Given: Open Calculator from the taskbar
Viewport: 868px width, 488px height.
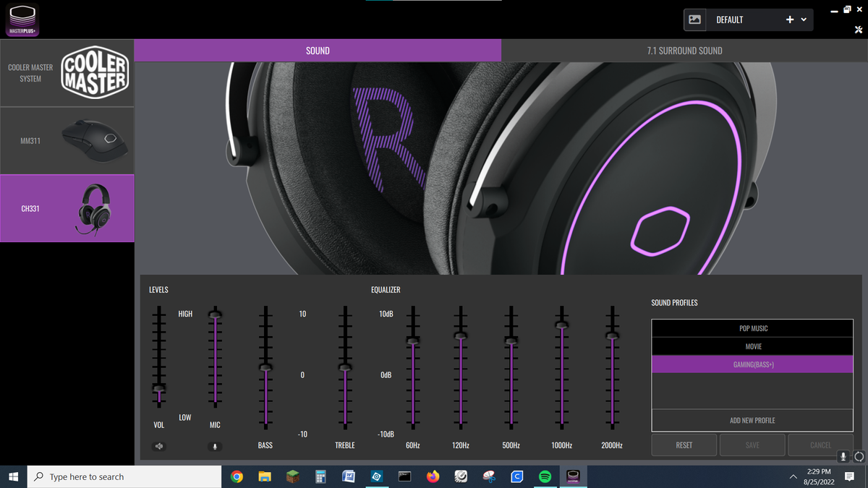Looking at the screenshot, I should click(x=320, y=476).
